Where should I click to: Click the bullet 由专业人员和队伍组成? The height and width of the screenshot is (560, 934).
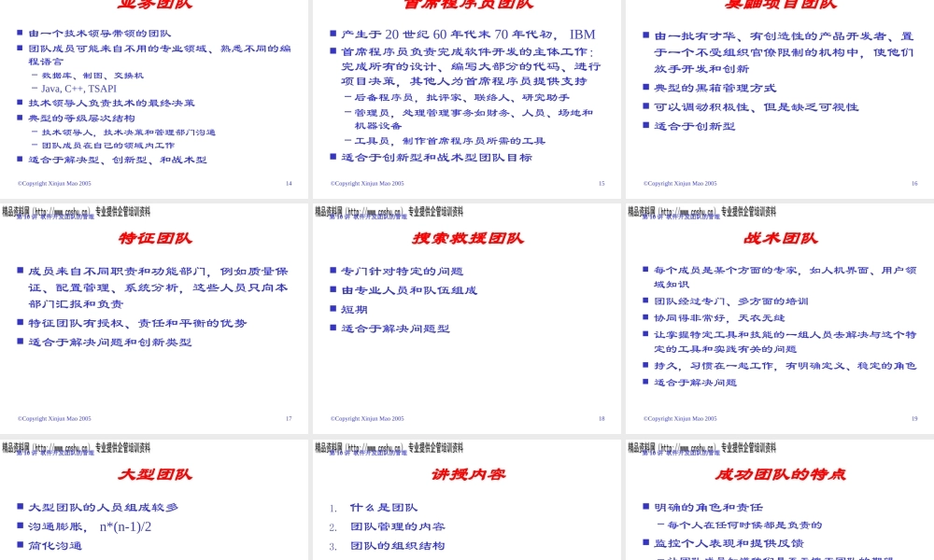click(x=409, y=290)
